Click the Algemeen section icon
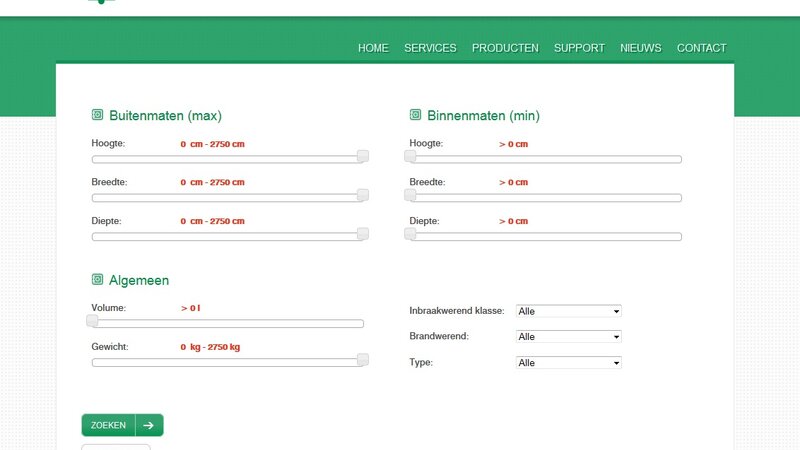 (x=98, y=280)
